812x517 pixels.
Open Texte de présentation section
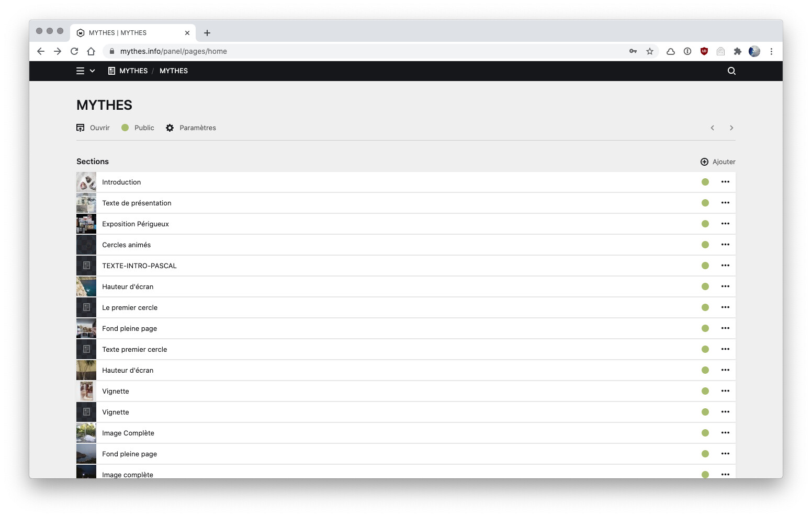[406, 203]
